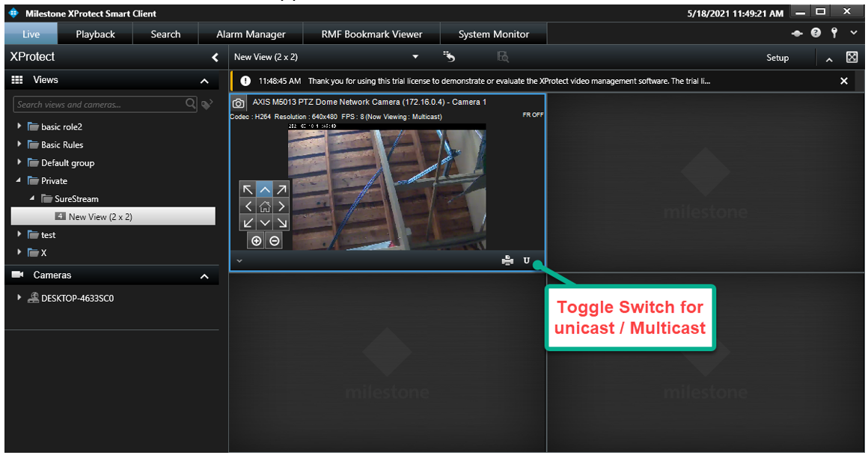Open the Alarm Manager tab

pos(251,34)
